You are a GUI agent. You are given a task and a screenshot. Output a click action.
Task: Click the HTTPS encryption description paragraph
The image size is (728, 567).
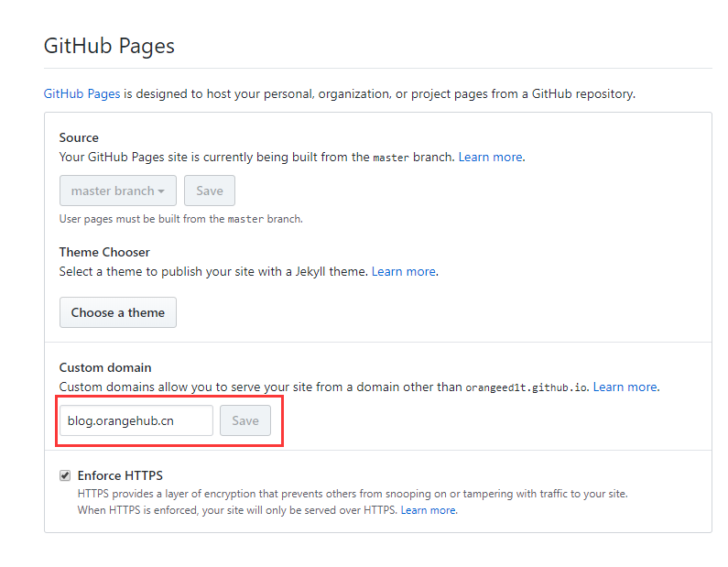[353, 493]
